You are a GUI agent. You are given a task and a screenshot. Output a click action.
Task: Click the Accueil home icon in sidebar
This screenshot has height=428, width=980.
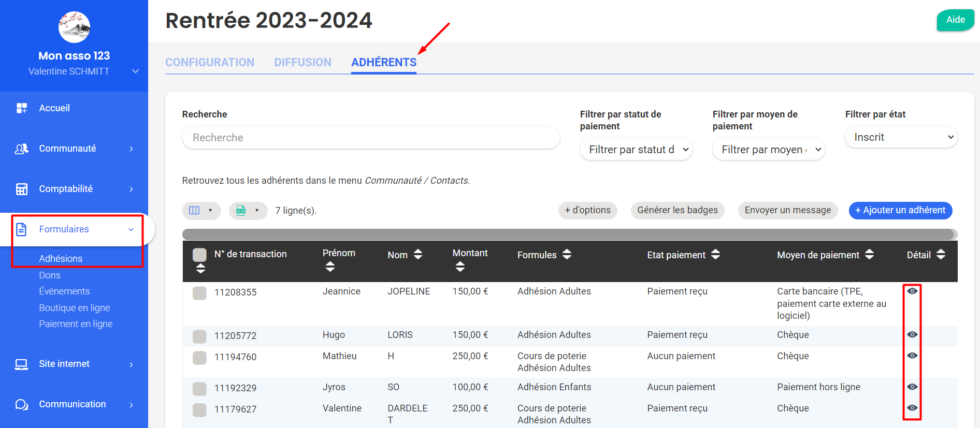pos(22,108)
